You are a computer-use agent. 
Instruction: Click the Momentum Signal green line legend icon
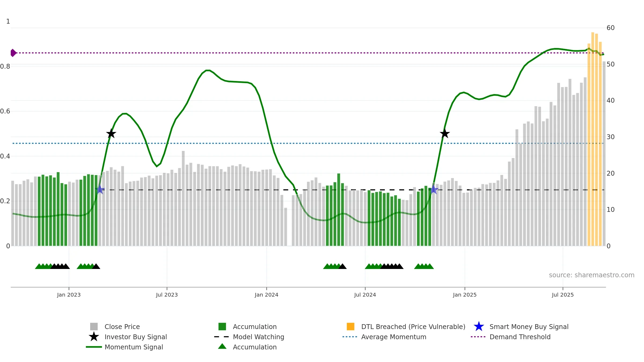coord(94,347)
